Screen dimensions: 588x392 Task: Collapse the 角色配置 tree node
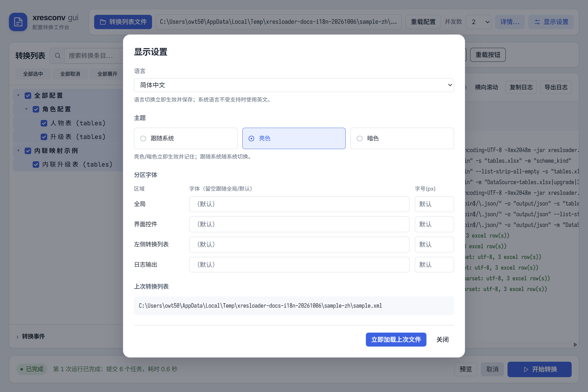26,109
